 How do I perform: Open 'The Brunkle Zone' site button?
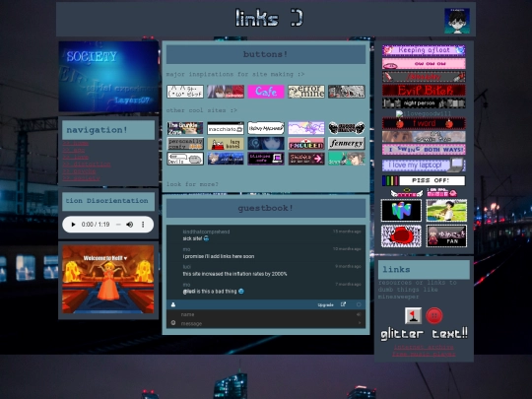(x=185, y=128)
